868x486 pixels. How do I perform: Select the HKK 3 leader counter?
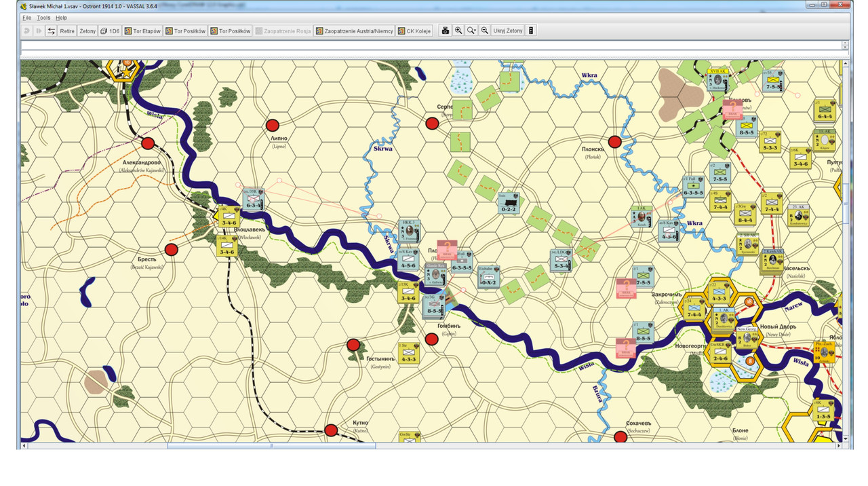tap(410, 230)
